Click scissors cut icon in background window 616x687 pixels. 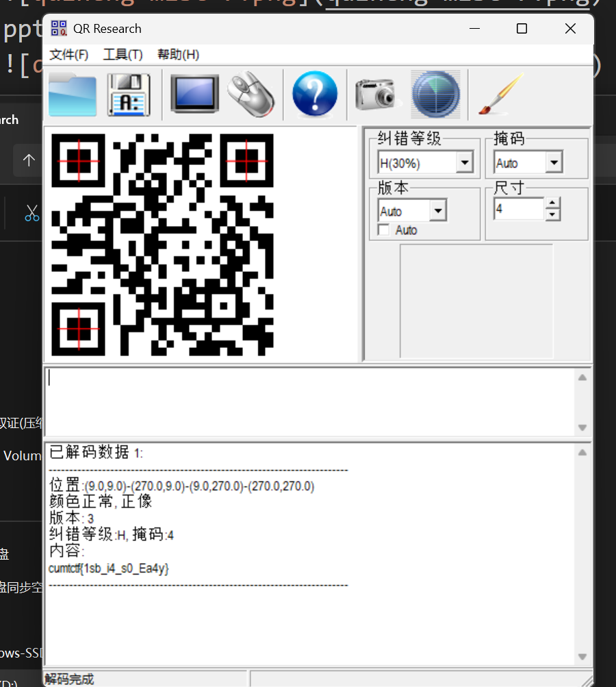pos(31,214)
